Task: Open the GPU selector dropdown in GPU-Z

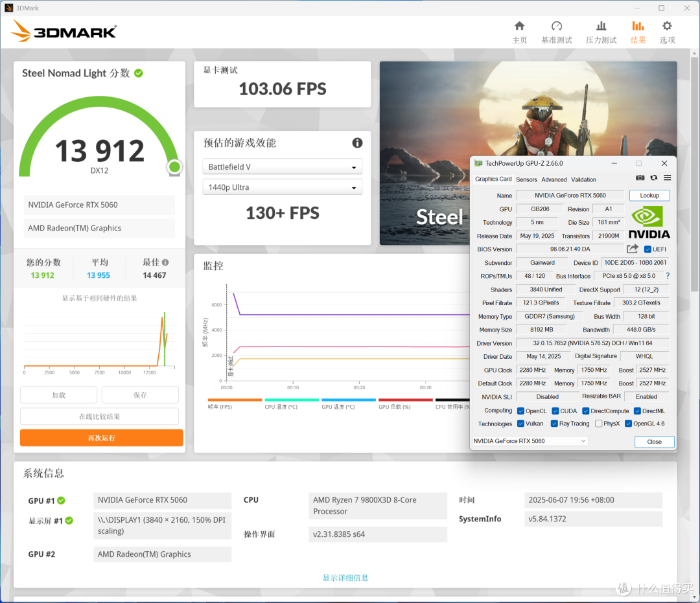Action: [x=530, y=440]
